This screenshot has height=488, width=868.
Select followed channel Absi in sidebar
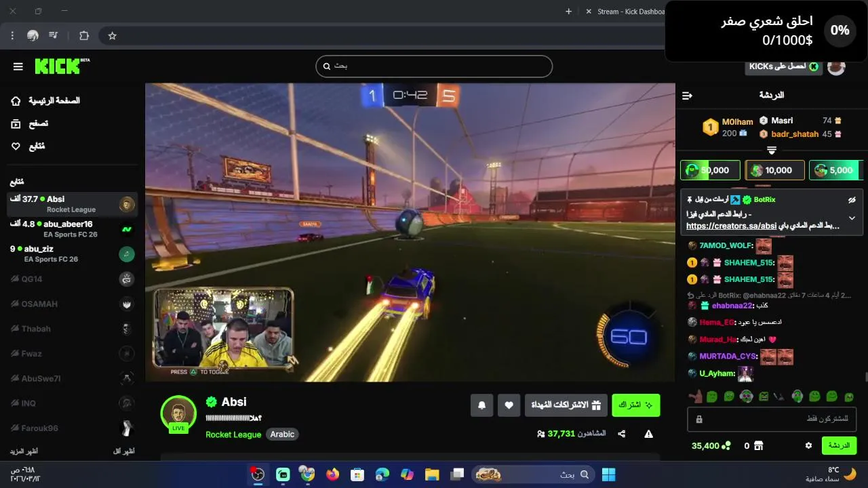click(x=73, y=204)
